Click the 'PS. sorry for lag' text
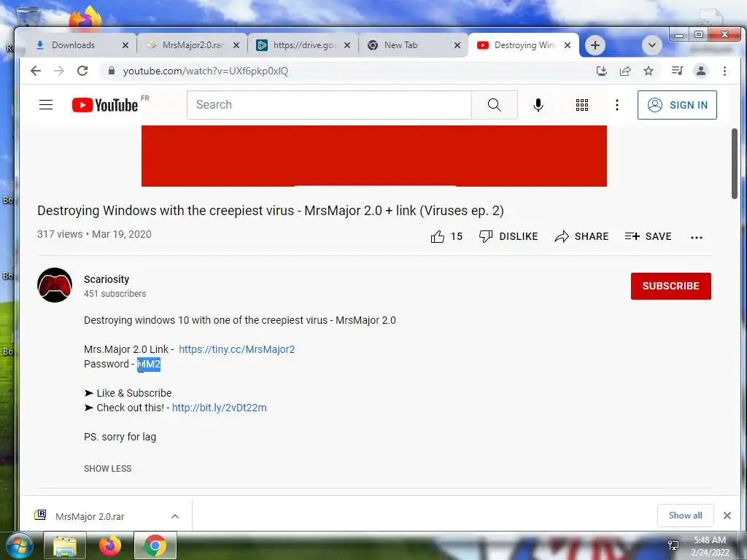 coord(120,437)
